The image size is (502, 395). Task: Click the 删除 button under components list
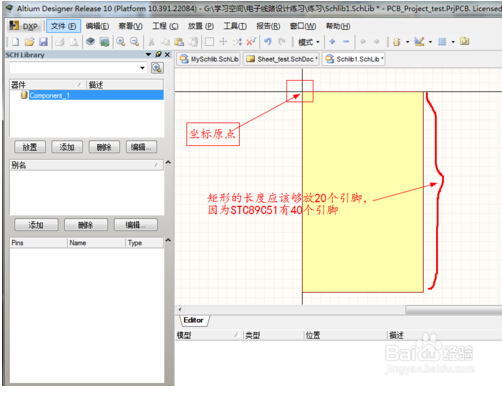(x=104, y=147)
